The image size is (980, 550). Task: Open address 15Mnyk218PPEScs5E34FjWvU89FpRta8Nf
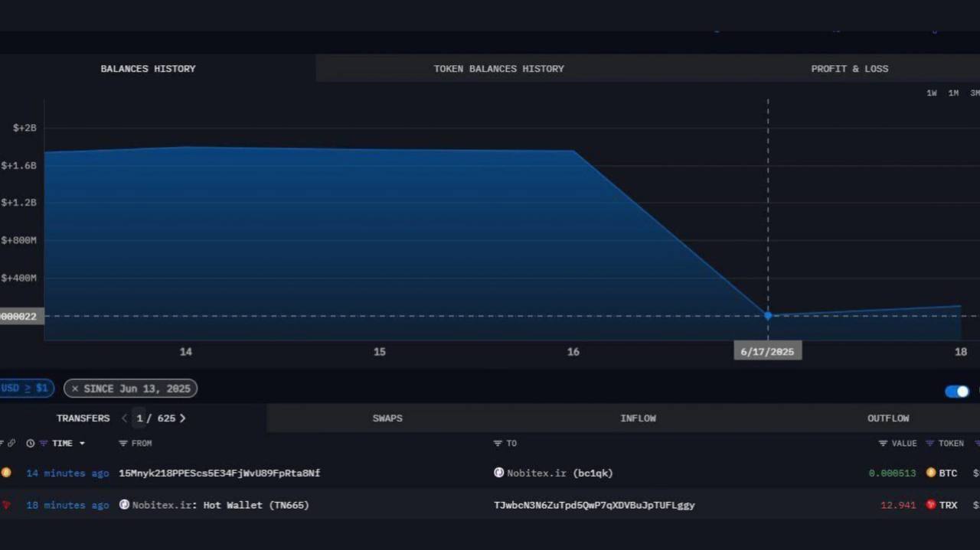point(220,474)
